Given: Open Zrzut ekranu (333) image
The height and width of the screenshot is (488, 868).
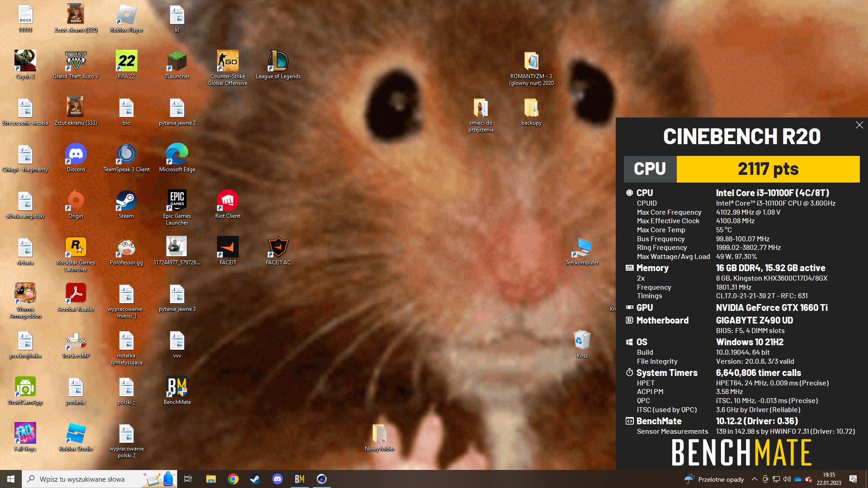Looking at the screenshot, I should (x=75, y=112).
